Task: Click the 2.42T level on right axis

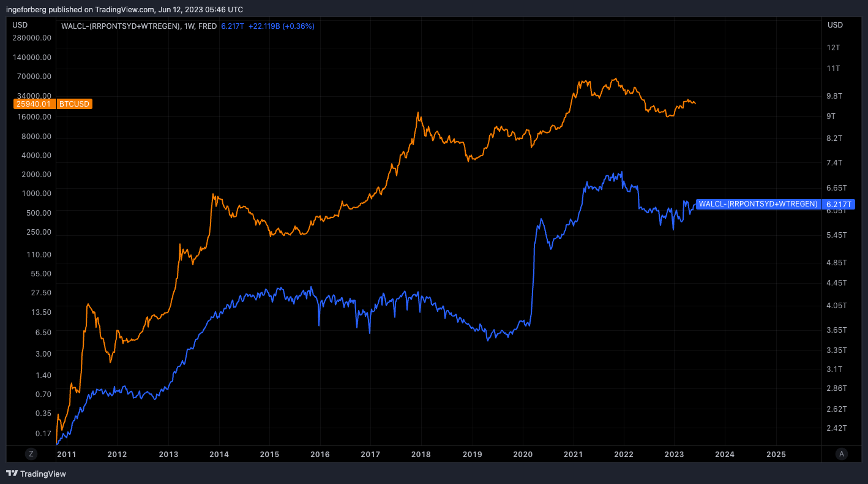Action: pos(837,428)
